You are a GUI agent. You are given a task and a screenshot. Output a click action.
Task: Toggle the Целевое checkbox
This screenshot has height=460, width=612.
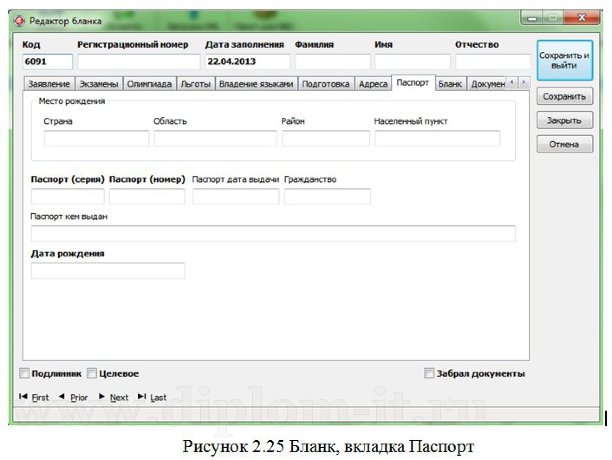click(x=91, y=373)
